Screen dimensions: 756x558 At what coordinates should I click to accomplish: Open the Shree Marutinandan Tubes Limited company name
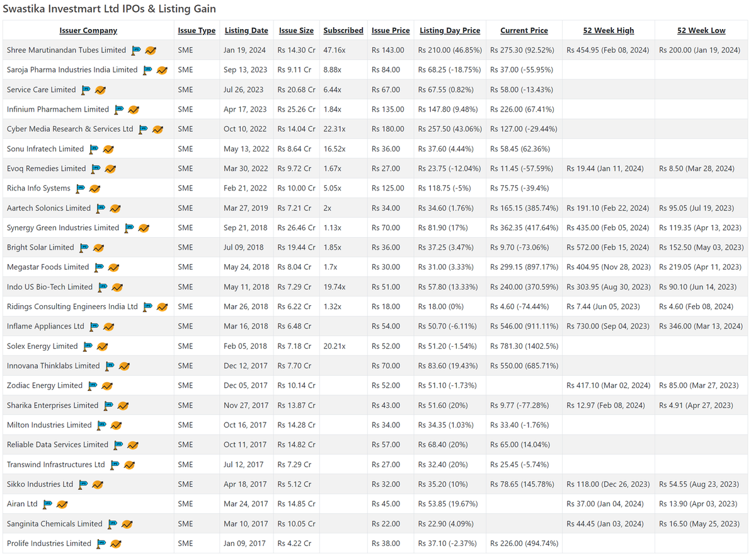click(x=66, y=50)
